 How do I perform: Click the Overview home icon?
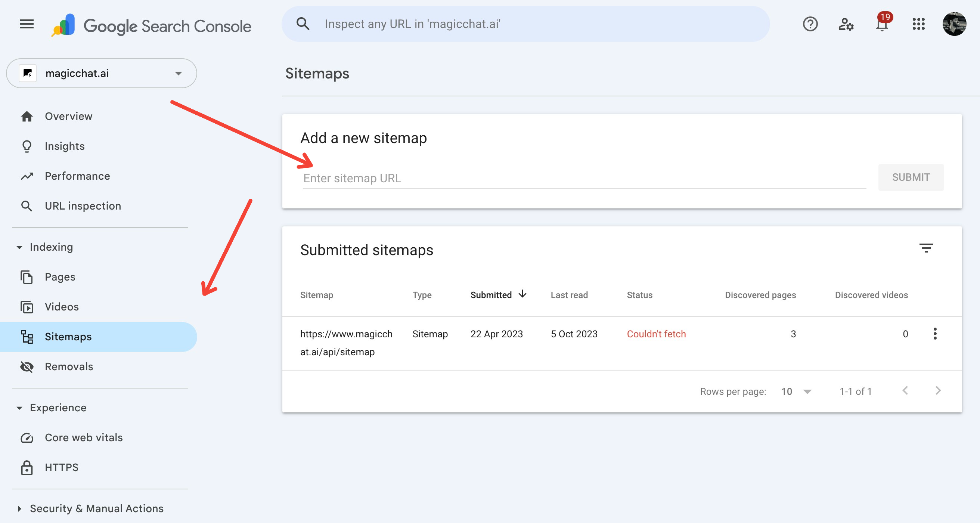(27, 116)
